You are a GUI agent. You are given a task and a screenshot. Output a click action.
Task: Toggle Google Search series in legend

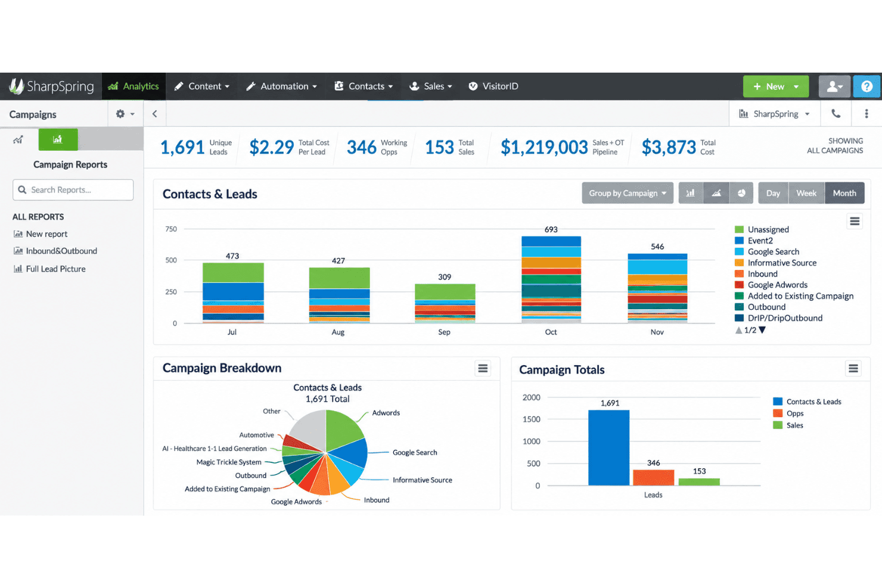pos(768,251)
